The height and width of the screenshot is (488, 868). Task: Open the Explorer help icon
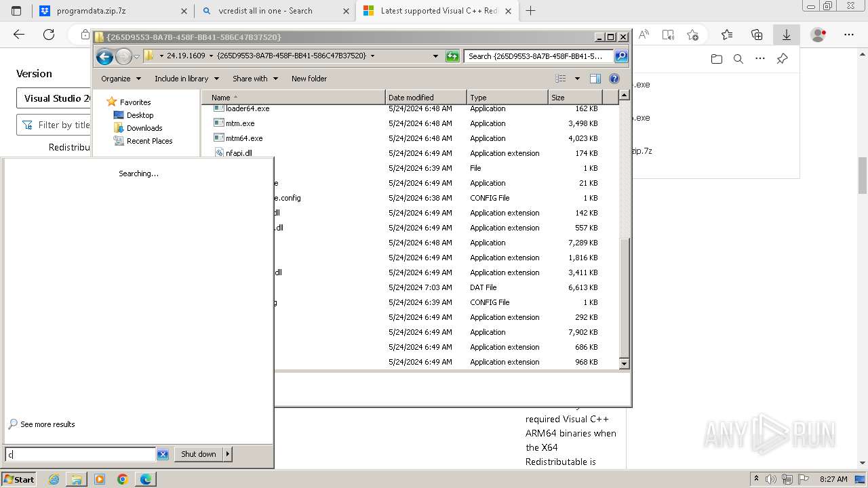614,79
